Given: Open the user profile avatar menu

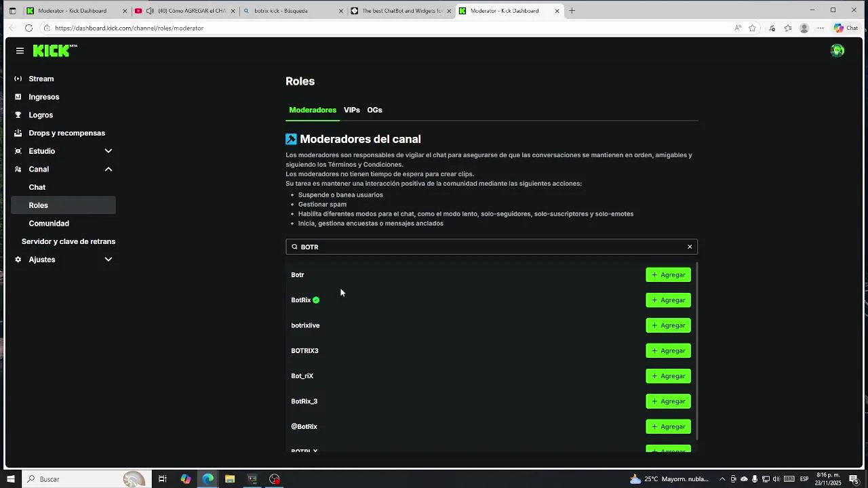Looking at the screenshot, I should (837, 51).
